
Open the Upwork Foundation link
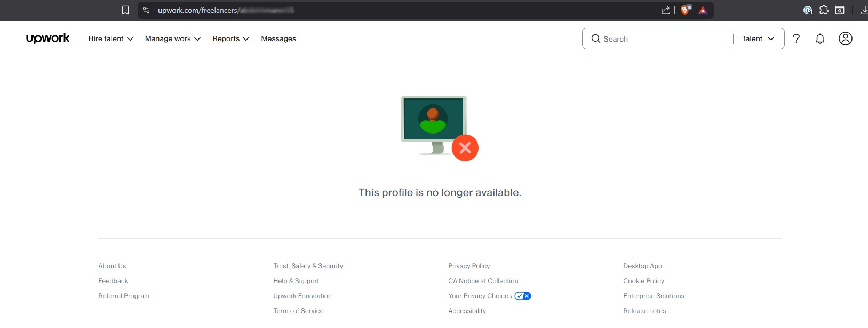(x=302, y=296)
